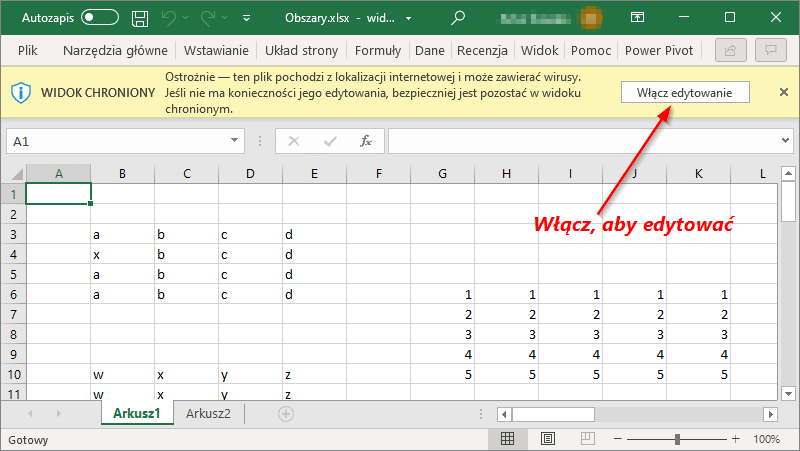Viewport: 800px width, 451px height.
Task: Close the protected view message bar
Action: 784,92
